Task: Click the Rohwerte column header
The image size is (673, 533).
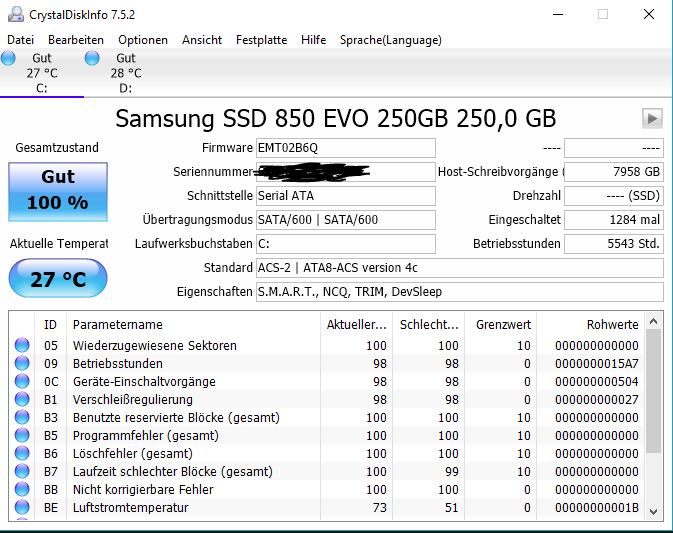Action: (x=590, y=325)
